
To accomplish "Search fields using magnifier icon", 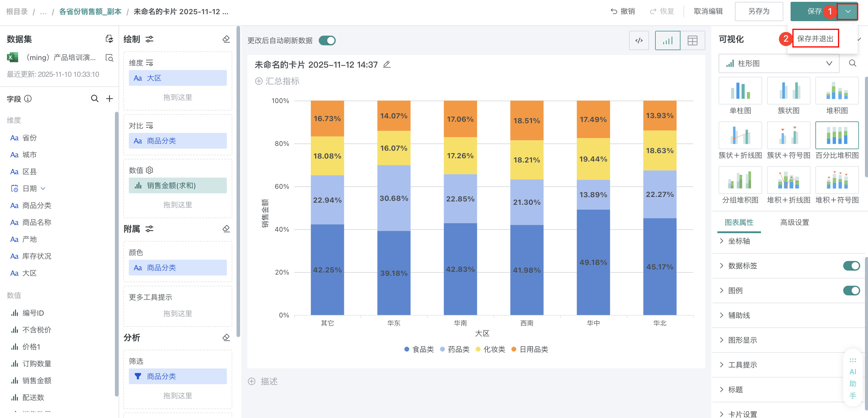I will pos(95,98).
